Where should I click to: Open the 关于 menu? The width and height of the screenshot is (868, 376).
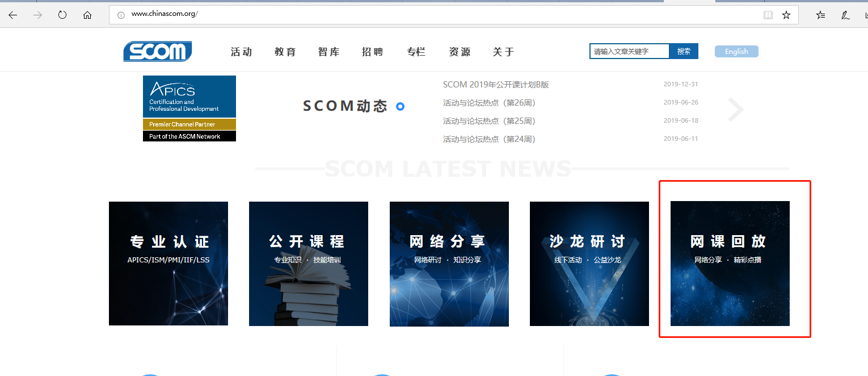[x=504, y=52]
